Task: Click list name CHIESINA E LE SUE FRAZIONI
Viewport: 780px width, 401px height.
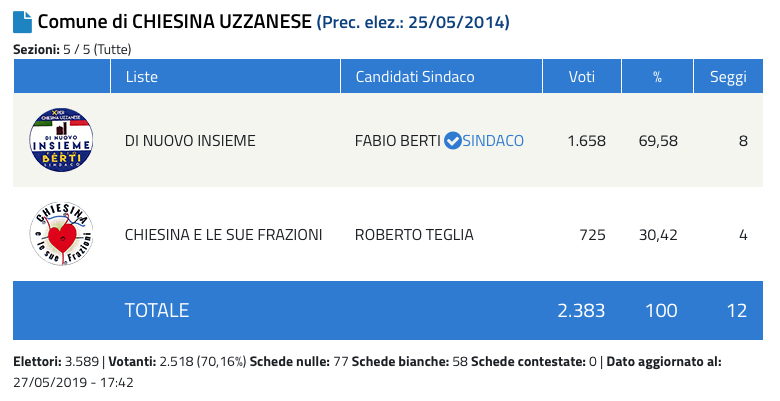Action: (223, 234)
